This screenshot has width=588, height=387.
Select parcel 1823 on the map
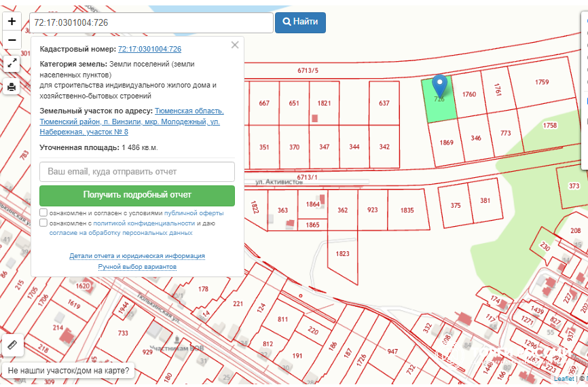click(x=342, y=253)
